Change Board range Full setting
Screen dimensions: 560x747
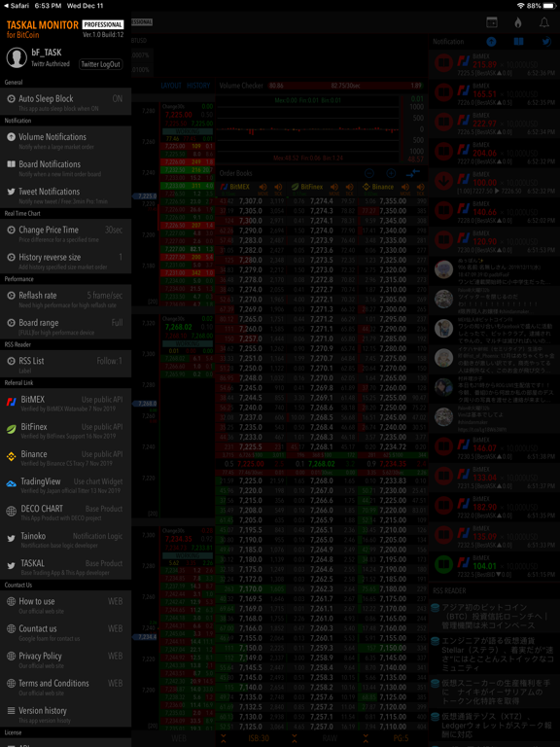click(x=66, y=326)
